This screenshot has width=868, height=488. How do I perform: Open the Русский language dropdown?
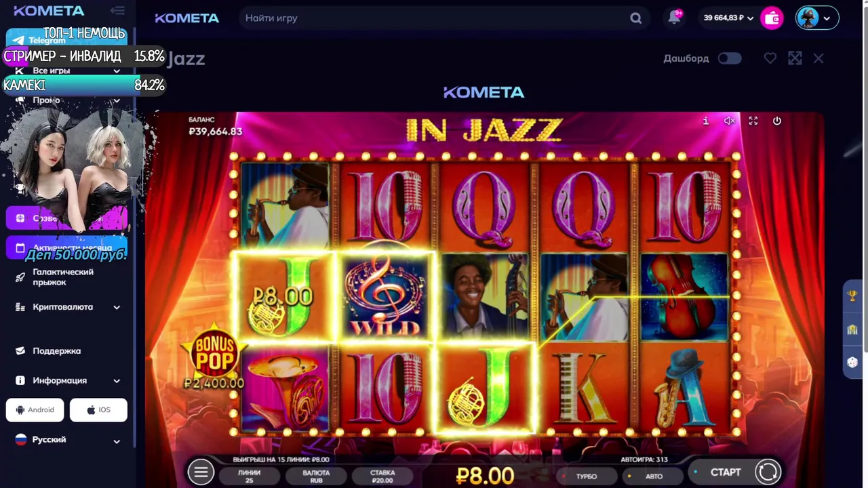66,440
